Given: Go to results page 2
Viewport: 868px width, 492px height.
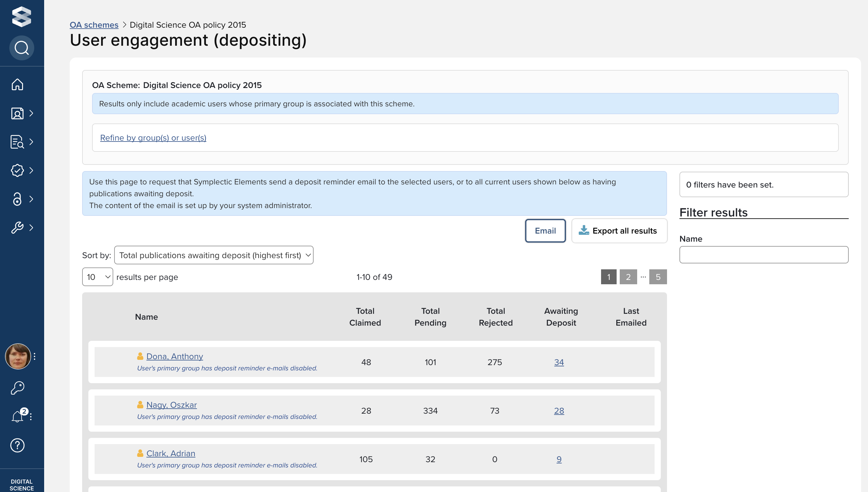Looking at the screenshot, I should [628, 277].
